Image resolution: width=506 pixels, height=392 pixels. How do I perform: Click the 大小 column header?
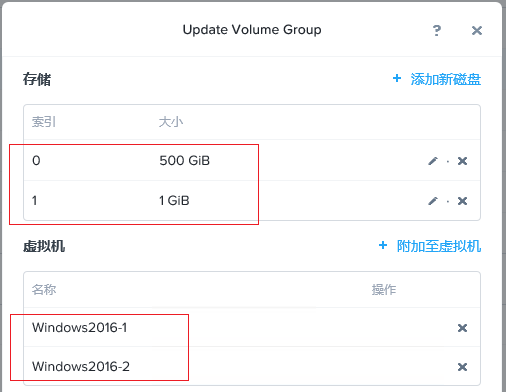click(x=171, y=122)
